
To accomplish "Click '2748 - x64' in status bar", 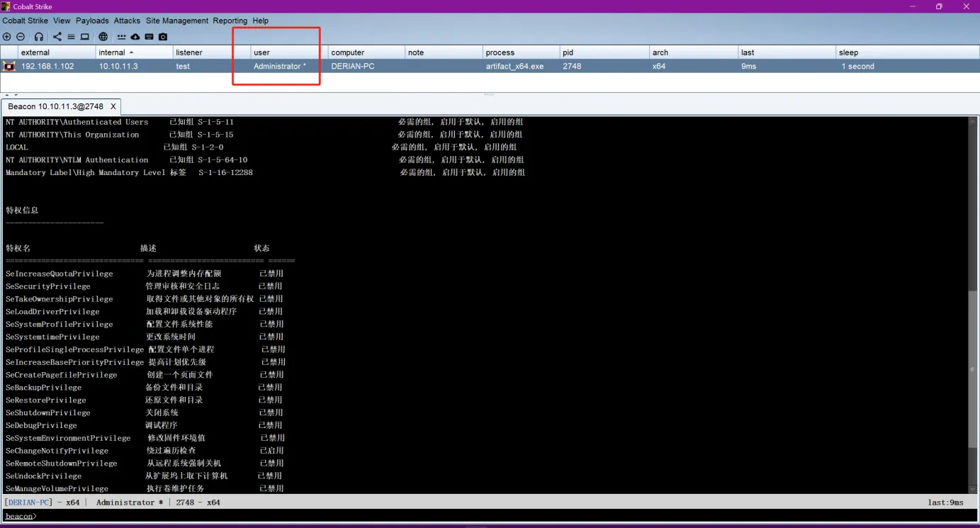I will (x=198, y=502).
